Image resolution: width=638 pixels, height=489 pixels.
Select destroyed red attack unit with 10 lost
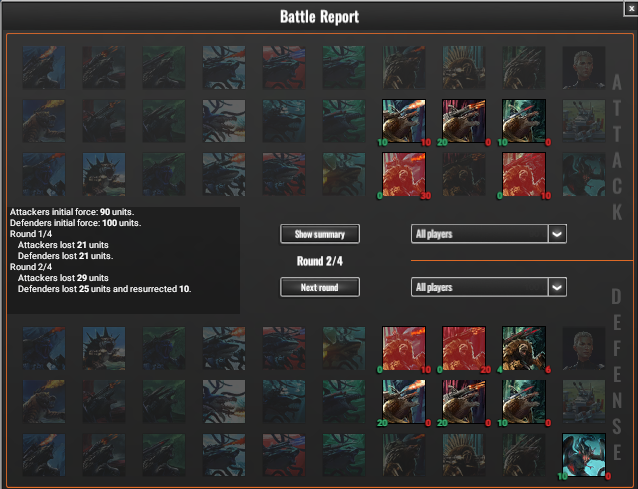(524, 175)
